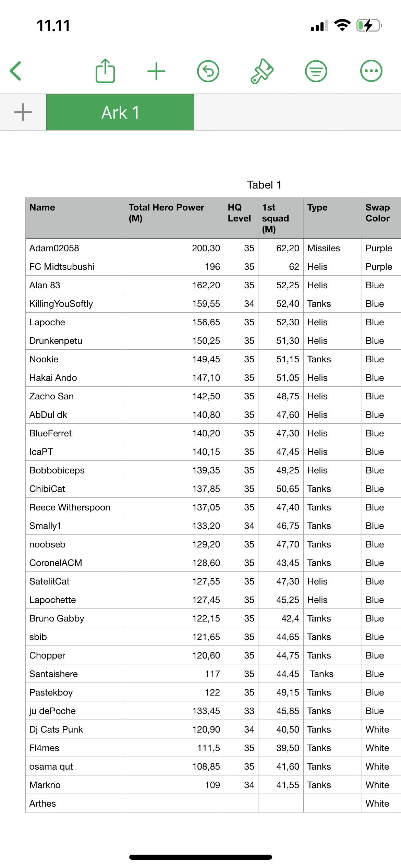Open the organize/filter icon

316,71
